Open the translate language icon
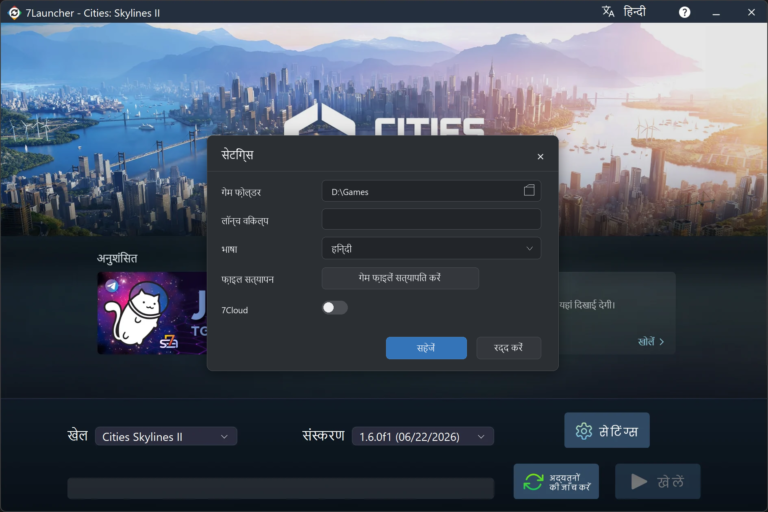This screenshot has width=768, height=512. 608,11
